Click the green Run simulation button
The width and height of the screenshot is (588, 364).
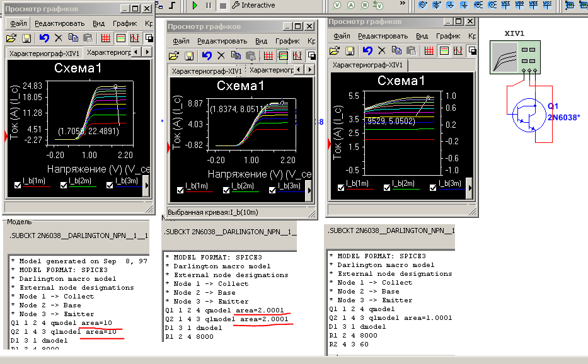pyautogui.click(x=195, y=5)
